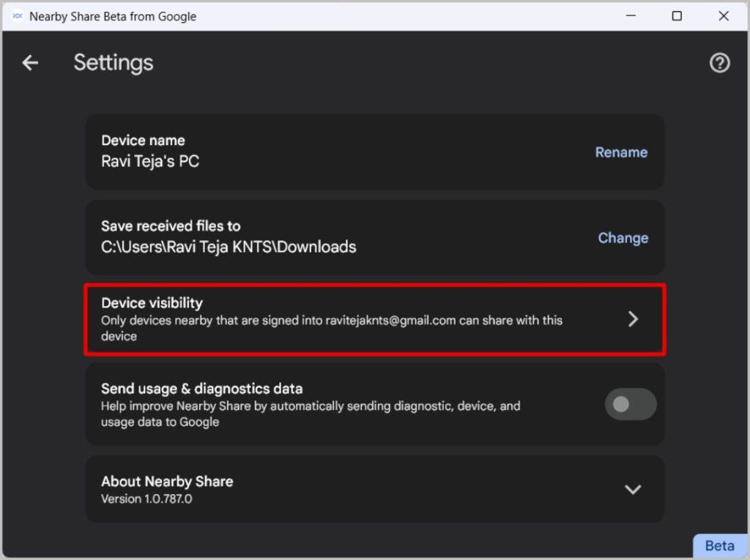The height and width of the screenshot is (560, 750).
Task: Open Device visibility chevron arrow
Action: coord(633,319)
